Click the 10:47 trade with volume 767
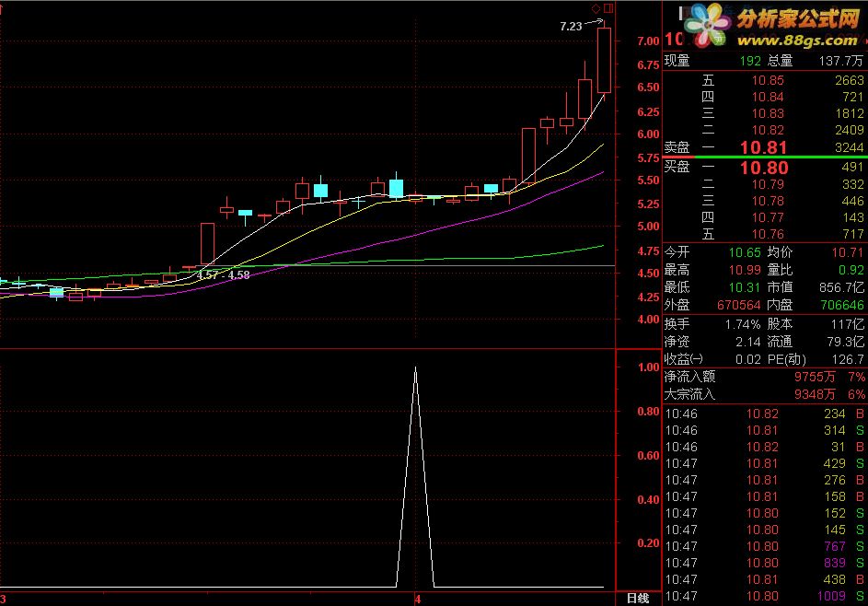The width and height of the screenshot is (868, 606). coord(764,547)
